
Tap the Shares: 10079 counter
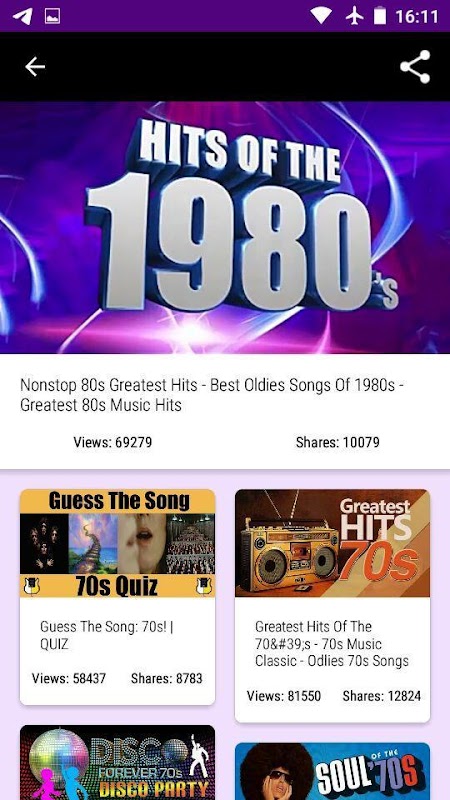338,442
